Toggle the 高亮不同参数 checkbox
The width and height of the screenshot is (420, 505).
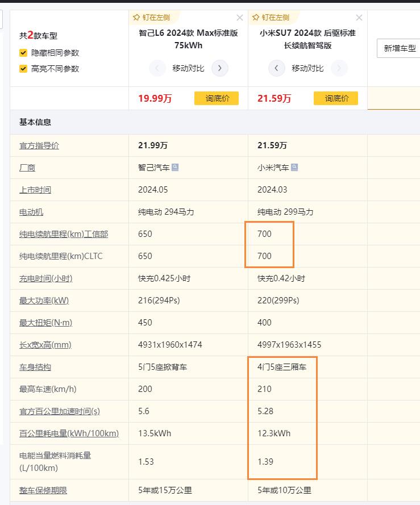click(23, 69)
